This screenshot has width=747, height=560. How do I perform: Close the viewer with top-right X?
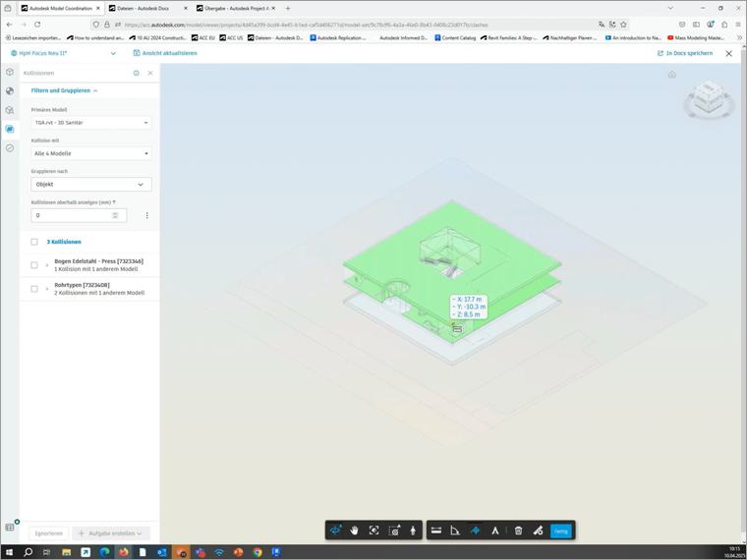click(x=729, y=53)
